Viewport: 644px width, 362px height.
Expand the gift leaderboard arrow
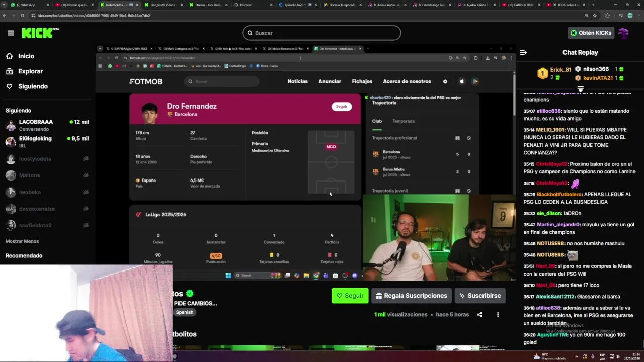tap(580, 89)
